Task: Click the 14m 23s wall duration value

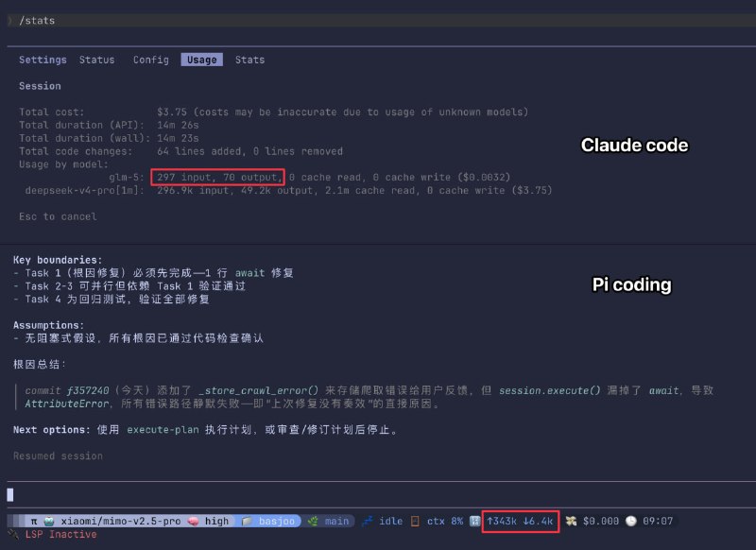Action: point(178,138)
